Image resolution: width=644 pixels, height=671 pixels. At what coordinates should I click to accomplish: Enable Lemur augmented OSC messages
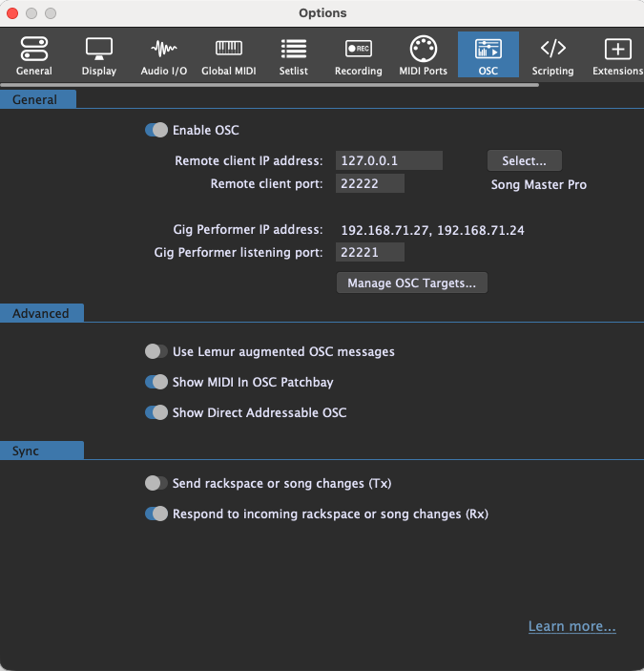(156, 351)
